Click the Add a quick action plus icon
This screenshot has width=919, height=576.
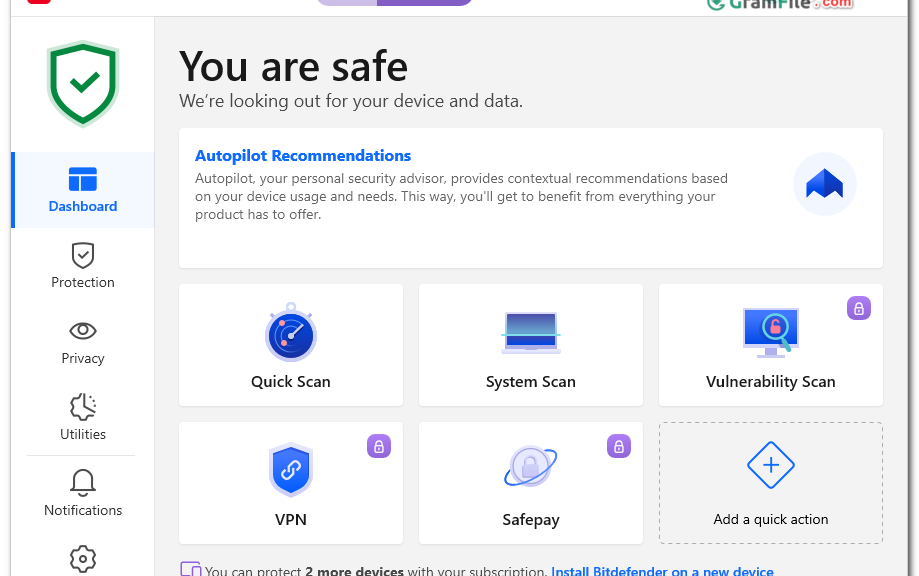771,465
